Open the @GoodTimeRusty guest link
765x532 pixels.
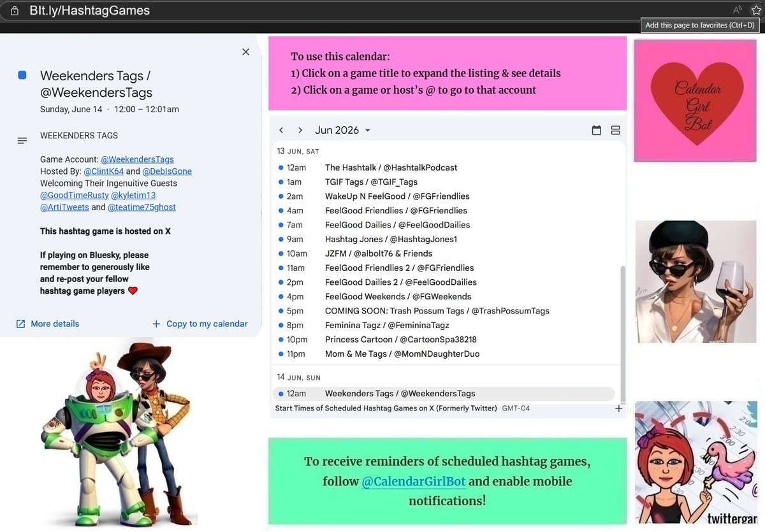tap(75, 195)
